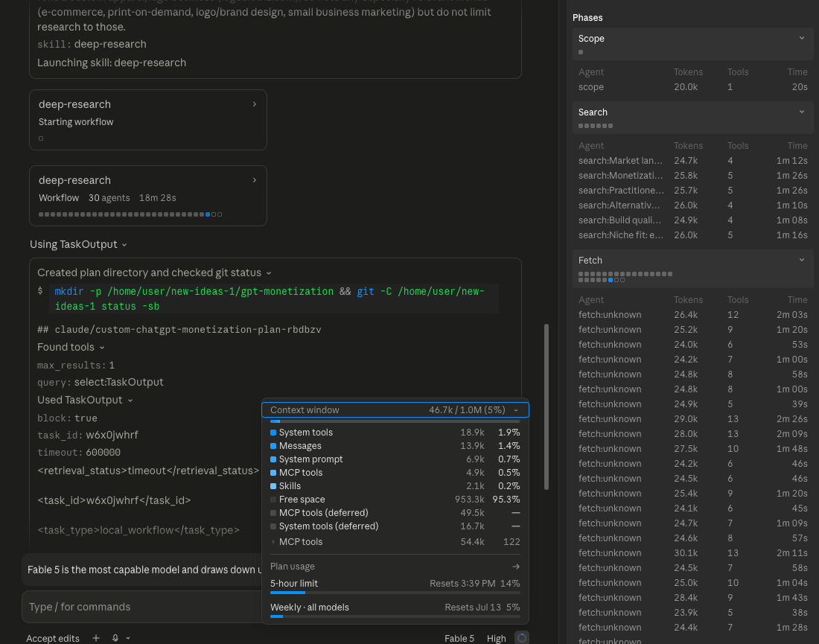Click the Search phase progress dots

point(596,126)
